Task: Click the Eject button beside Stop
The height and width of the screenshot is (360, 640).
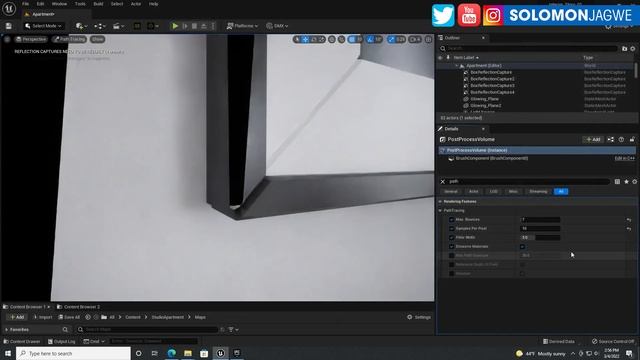Action: click(x=204, y=26)
